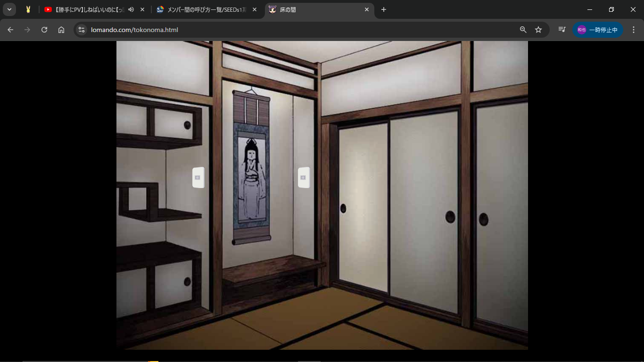Click the 一時停止中 profile button
644x362 pixels.
click(598, 30)
